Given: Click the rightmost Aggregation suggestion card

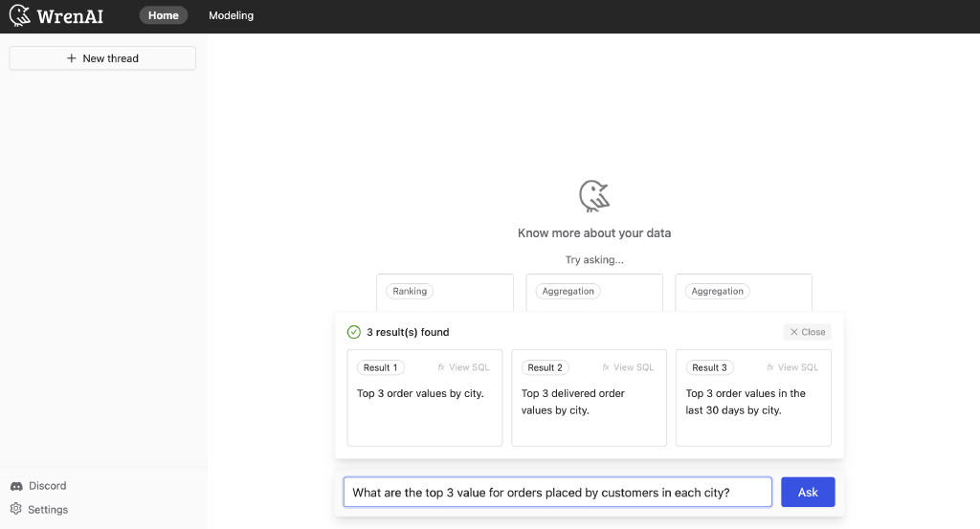Looking at the screenshot, I should 743,292.
